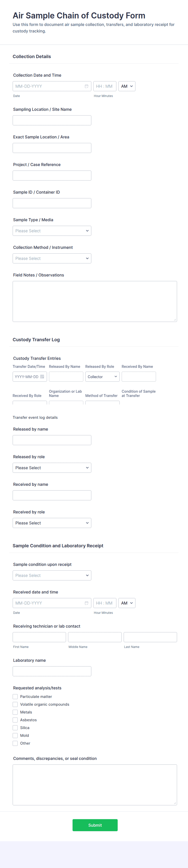Expand Collection Method / Instrument dropdown
The image size is (188, 868).
52,258
